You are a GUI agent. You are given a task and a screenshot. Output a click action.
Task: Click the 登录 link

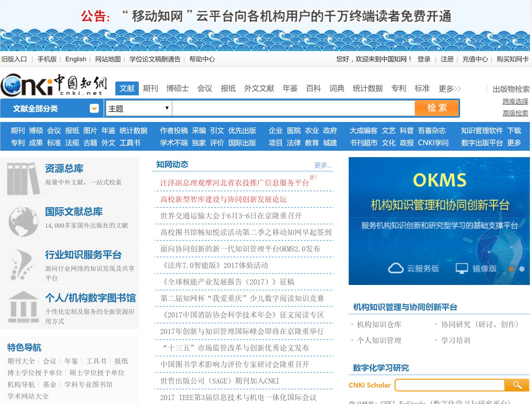pyautogui.click(x=424, y=59)
